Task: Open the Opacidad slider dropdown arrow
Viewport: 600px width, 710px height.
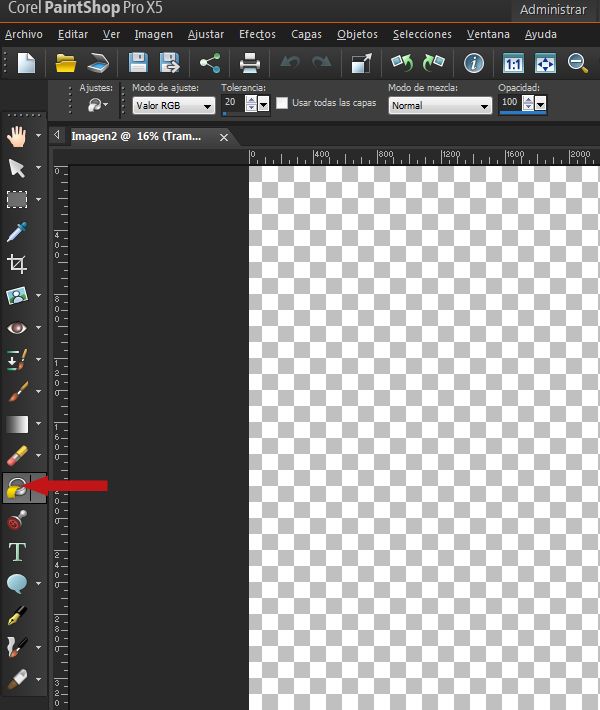Action: pyautogui.click(x=540, y=104)
